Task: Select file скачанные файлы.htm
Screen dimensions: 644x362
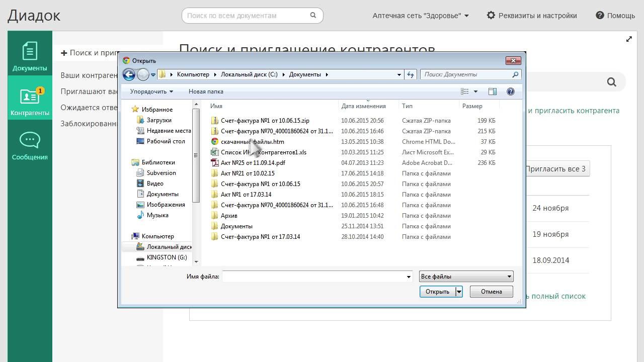Action: pos(248,142)
